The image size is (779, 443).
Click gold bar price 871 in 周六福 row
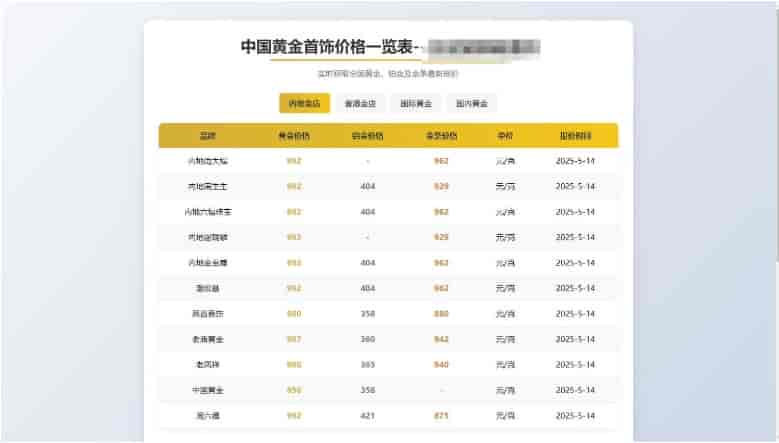(441, 416)
